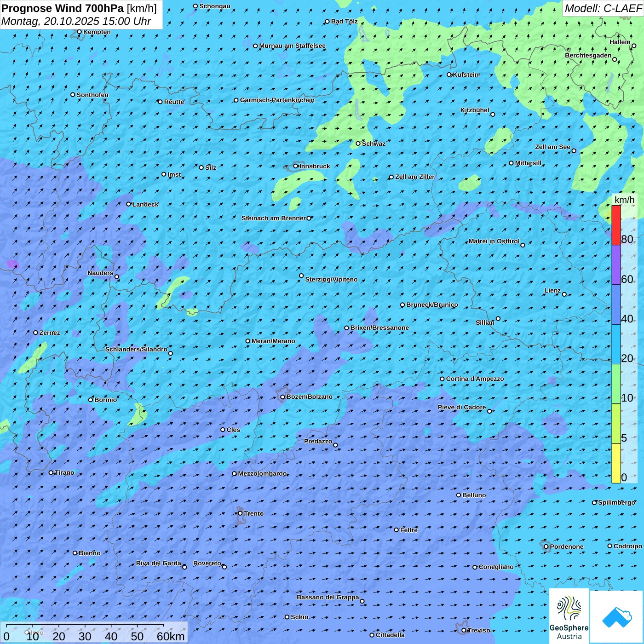
Task: Click the Belluno location dot
Action: (x=459, y=495)
